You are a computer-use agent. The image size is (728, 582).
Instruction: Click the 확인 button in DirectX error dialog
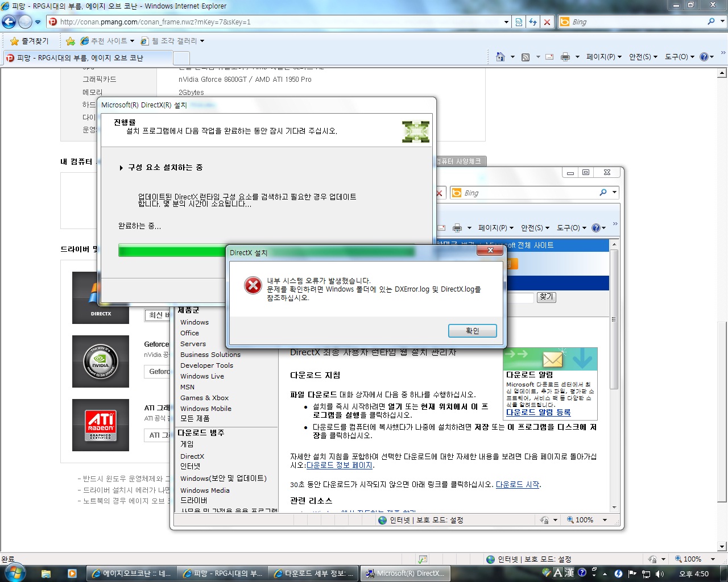click(472, 331)
